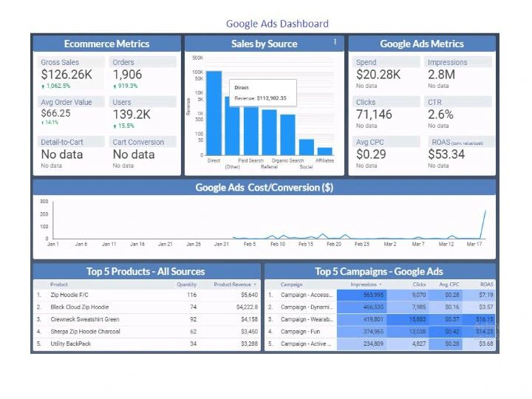Click the Avg CPC column header
Viewport: 532px width, 399px height.
(449, 284)
